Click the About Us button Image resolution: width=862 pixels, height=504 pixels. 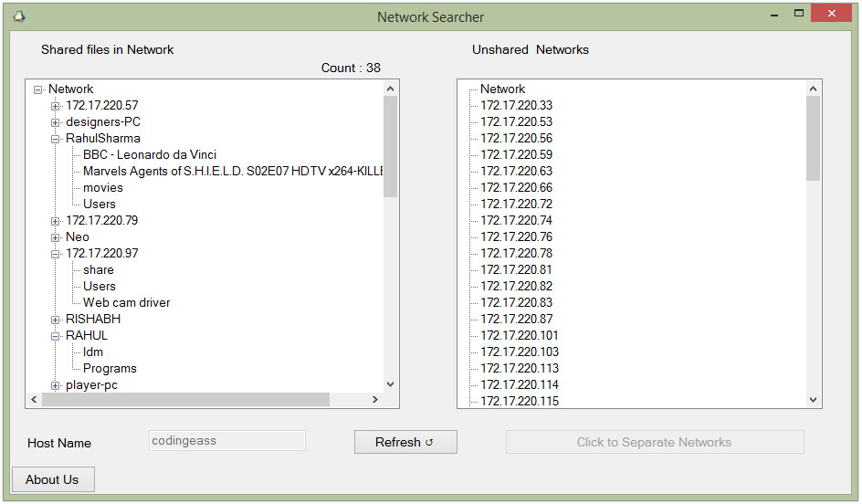point(53,479)
